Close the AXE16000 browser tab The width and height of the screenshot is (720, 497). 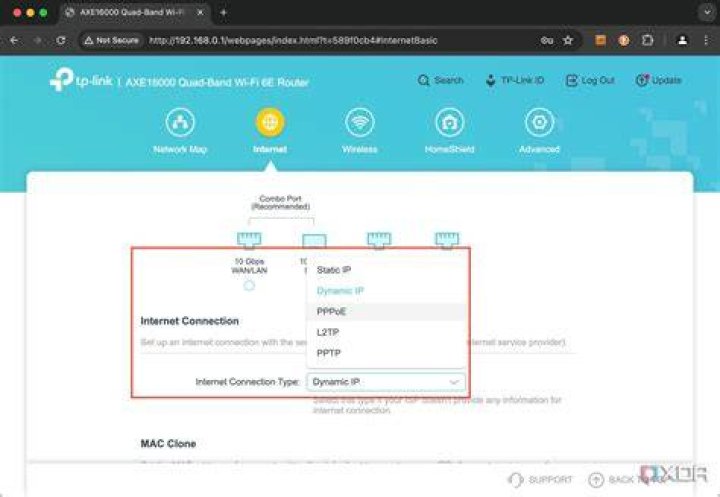[x=200, y=12]
